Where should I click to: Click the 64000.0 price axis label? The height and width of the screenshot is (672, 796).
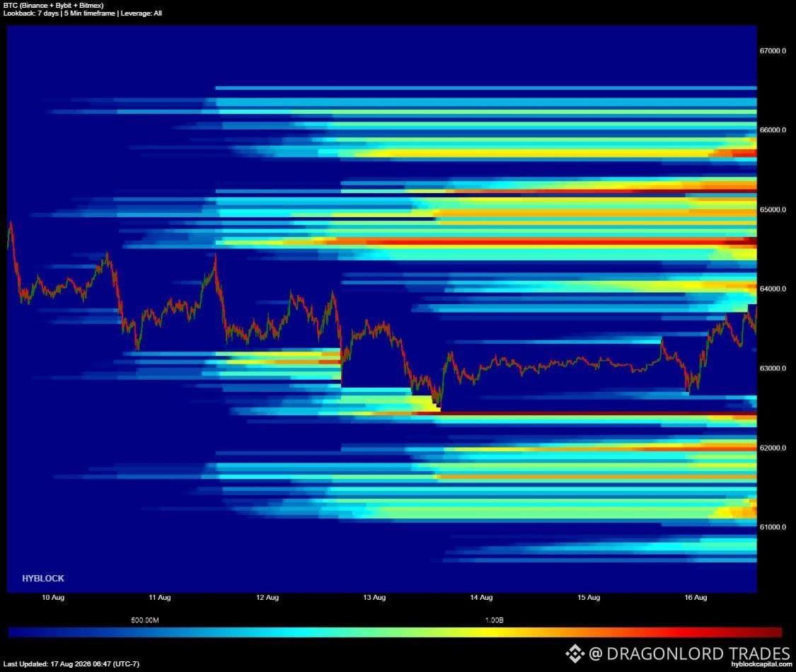(773, 289)
